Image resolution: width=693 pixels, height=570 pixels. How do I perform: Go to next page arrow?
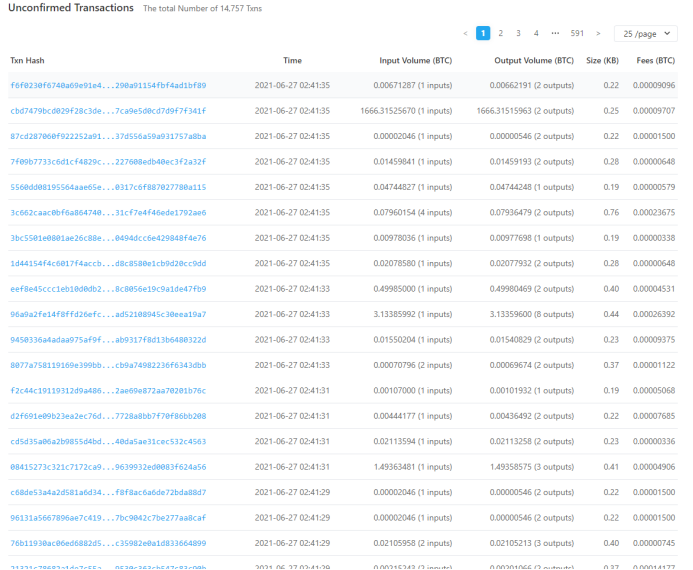(598, 33)
